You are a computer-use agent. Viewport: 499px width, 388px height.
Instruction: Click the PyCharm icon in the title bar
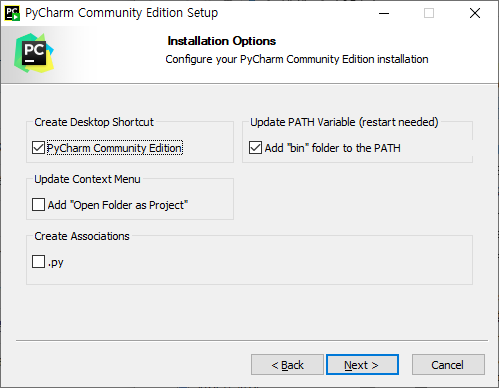[x=12, y=13]
